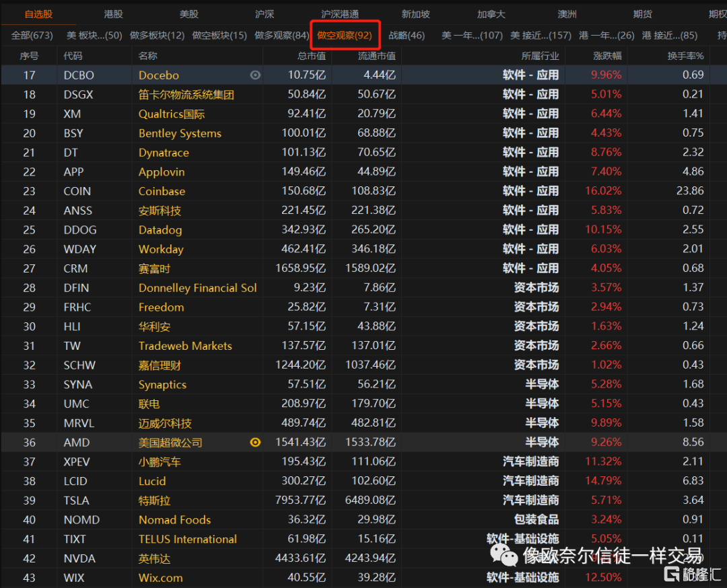Sort by the 涨跌幅 column header
The height and width of the screenshot is (588, 727).
tap(607, 56)
